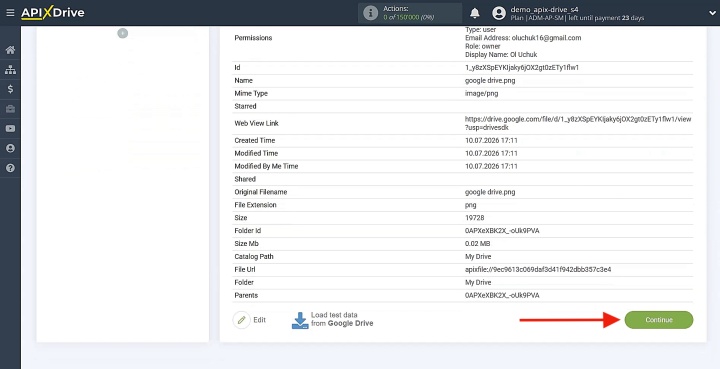The image size is (720, 369).
Task: Select the Modified By Me Time value
Action: (491, 166)
